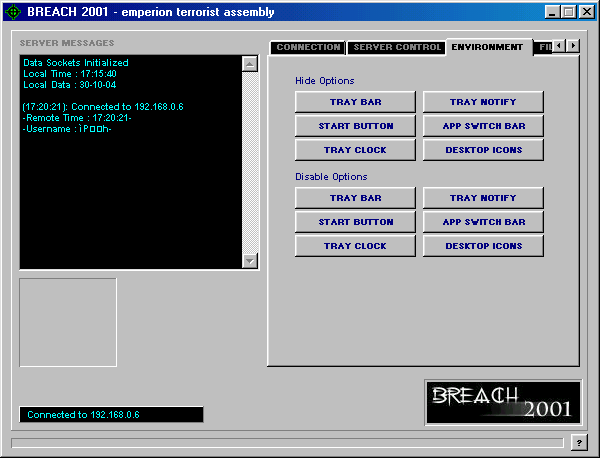Click Tray Notify under Disable Options

coord(483,198)
